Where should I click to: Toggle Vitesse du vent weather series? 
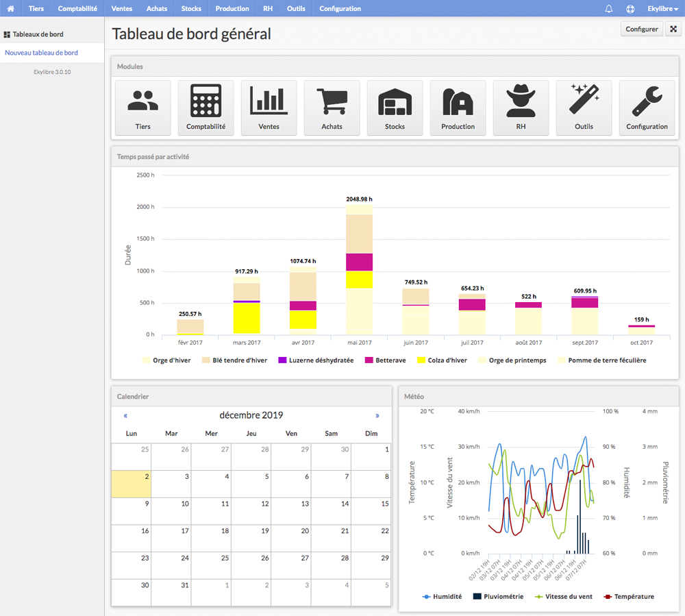pyautogui.click(x=564, y=597)
